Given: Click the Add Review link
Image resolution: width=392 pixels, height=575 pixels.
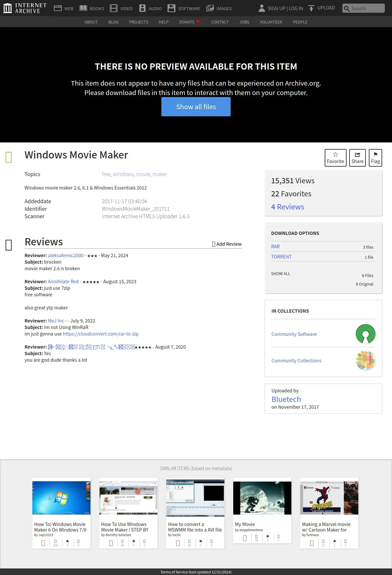Looking at the screenshot, I should pyautogui.click(x=227, y=244).
